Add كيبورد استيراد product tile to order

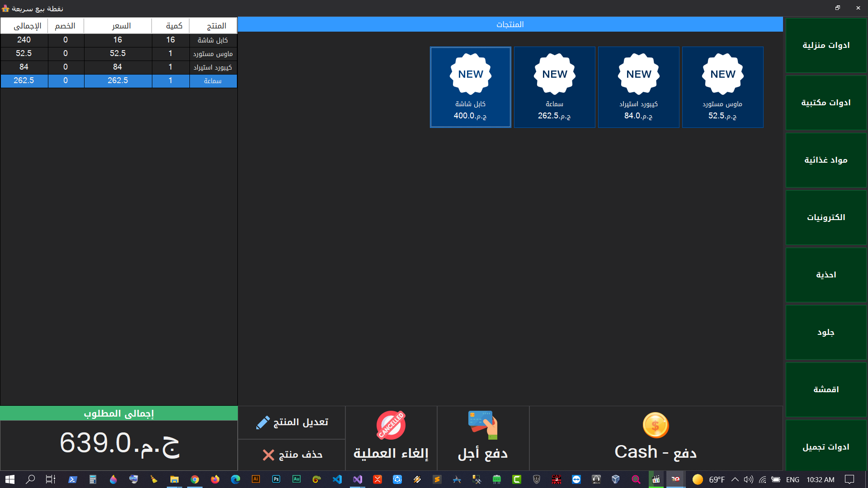coord(638,87)
